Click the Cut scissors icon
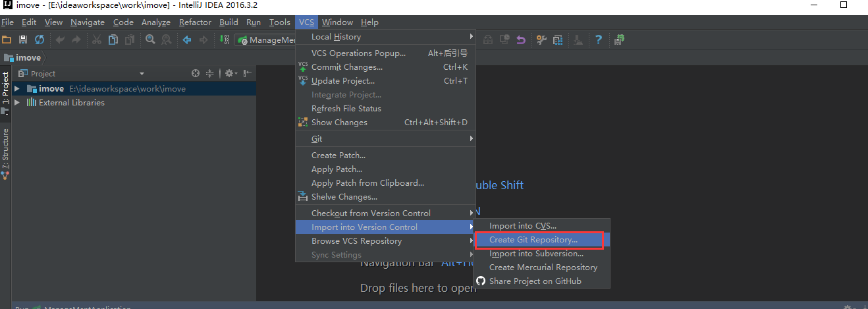 pos(97,40)
